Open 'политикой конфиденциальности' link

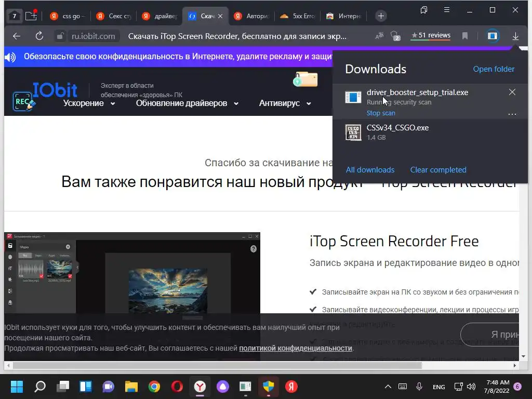296,348
